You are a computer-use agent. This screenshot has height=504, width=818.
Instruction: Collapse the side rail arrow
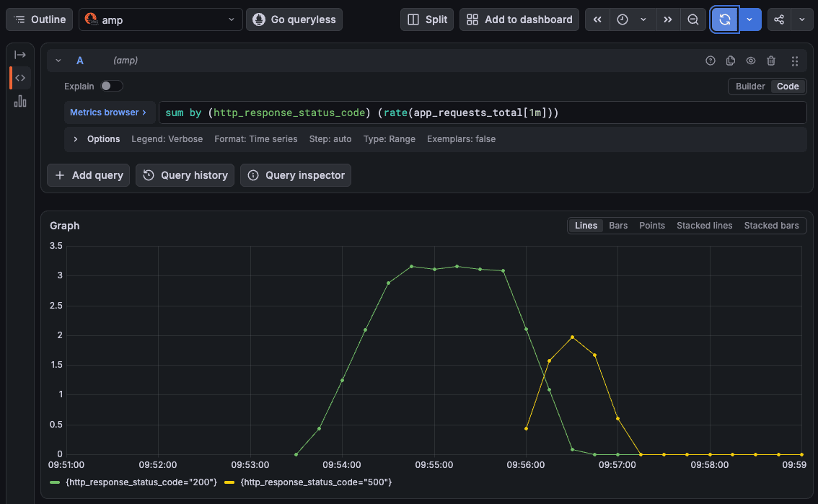[x=19, y=55]
